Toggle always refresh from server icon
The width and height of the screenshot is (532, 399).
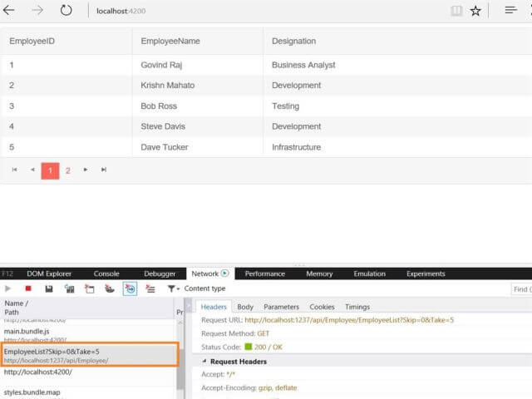tap(69, 288)
